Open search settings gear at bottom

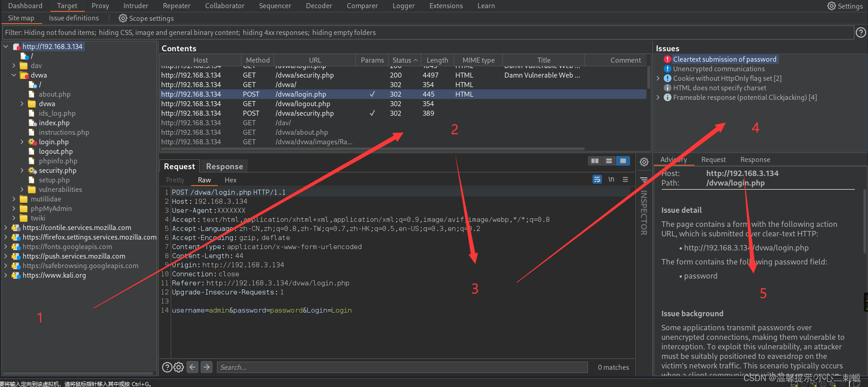tap(179, 367)
